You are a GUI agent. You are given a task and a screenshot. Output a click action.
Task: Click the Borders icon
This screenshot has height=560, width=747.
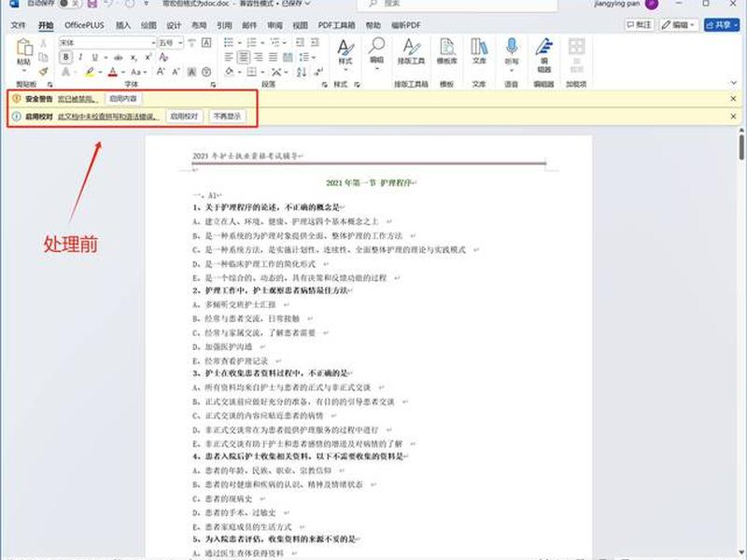coord(252,72)
